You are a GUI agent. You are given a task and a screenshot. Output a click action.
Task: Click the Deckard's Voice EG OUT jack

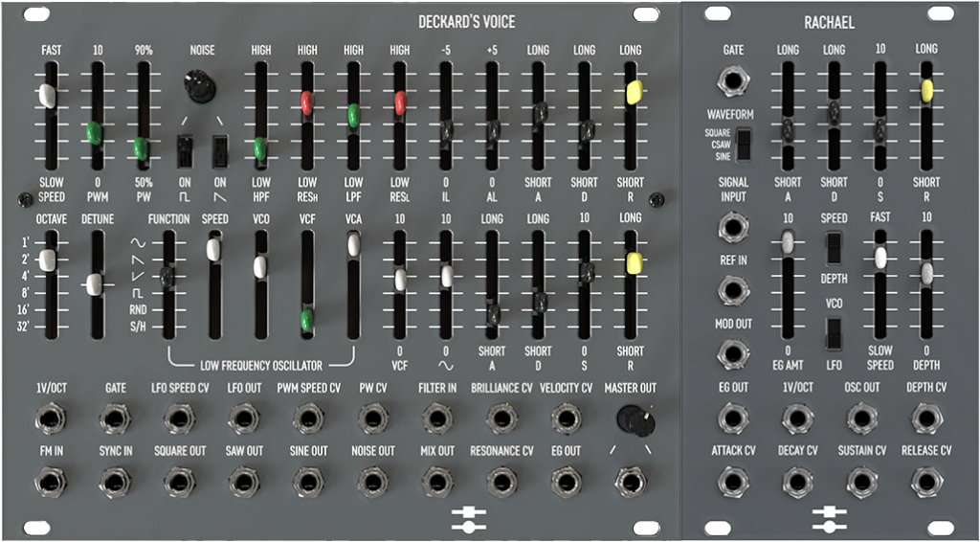(x=567, y=482)
